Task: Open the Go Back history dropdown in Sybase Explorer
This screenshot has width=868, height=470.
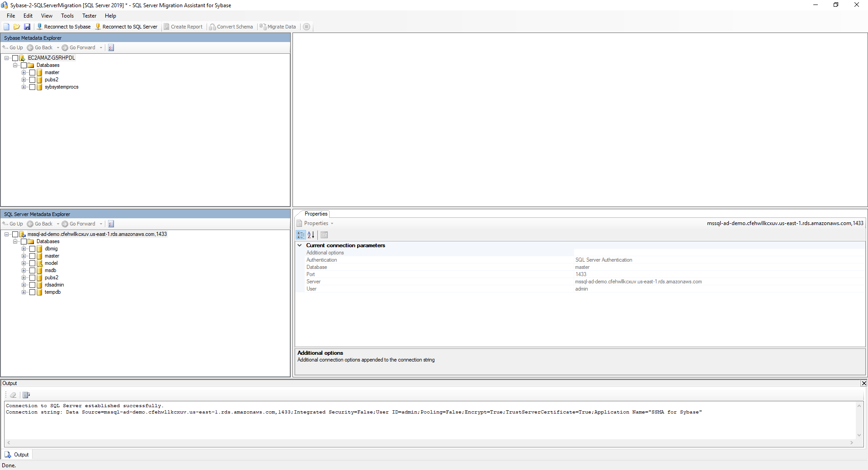Action: 58,47
